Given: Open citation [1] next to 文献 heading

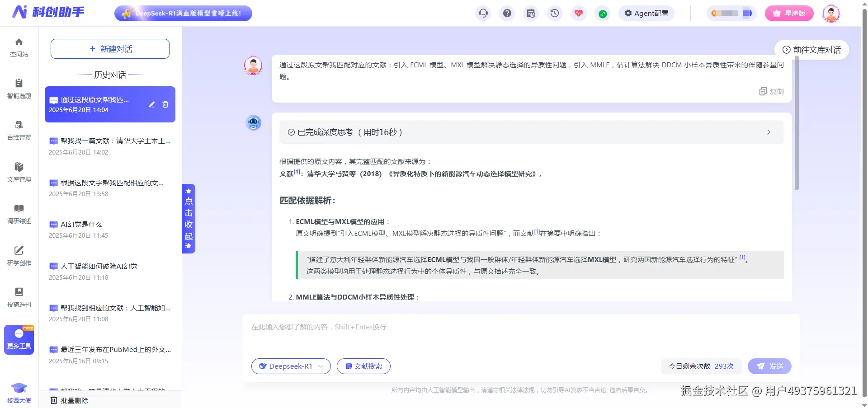Looking at the screenshot, I should click(297, 172).
